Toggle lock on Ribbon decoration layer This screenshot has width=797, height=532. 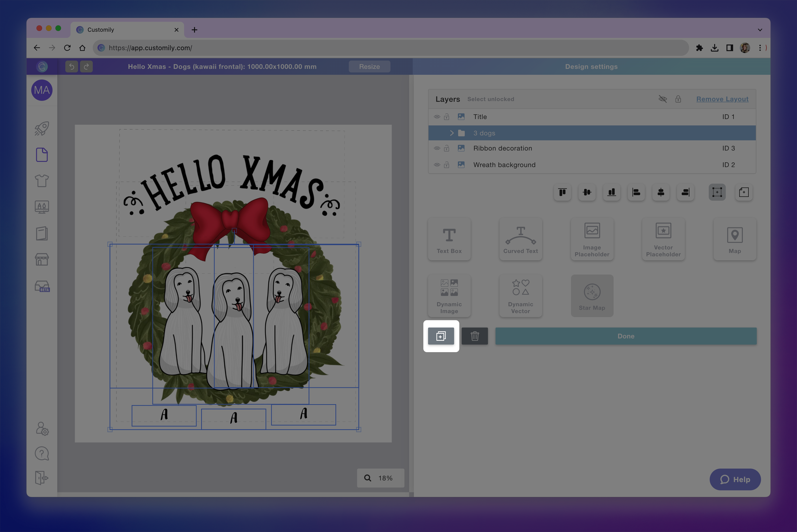[x=447, y=148]
